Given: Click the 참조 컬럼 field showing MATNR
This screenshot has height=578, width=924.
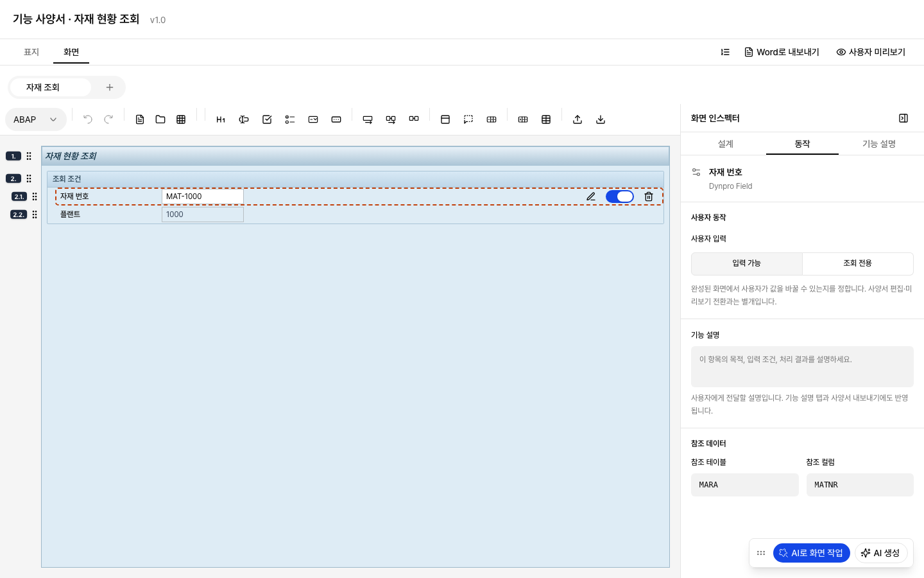Looking at the screenshot, I should pos(860,485).
